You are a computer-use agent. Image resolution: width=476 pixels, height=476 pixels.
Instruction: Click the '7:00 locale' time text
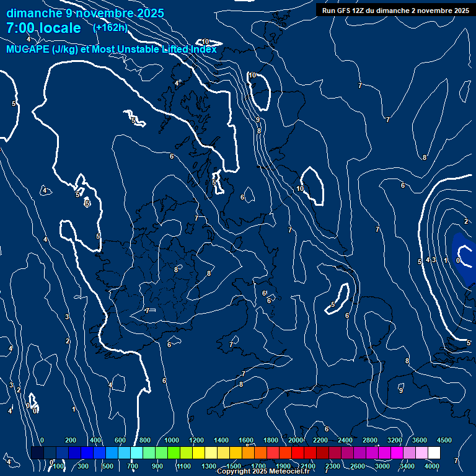(x=43, y=29)
